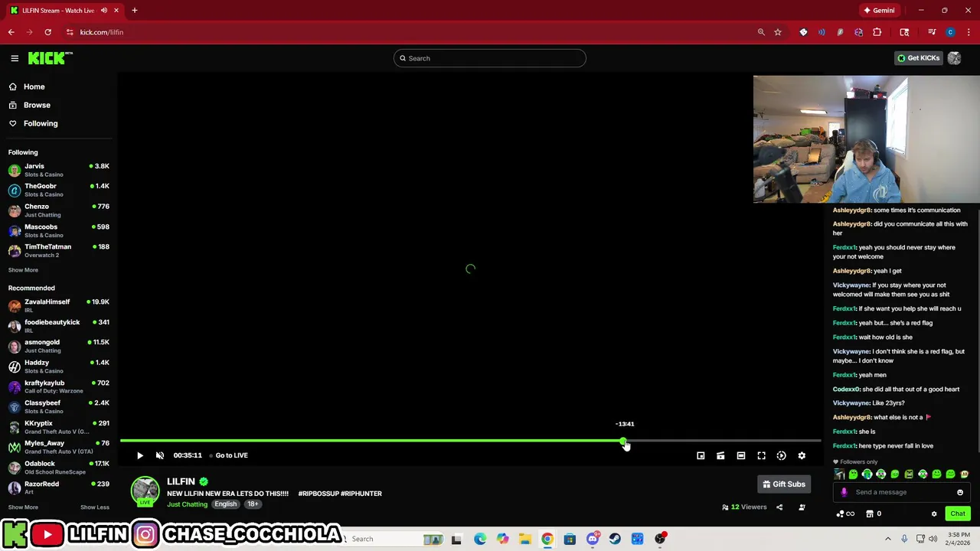Enter fullscreen video mode
Screen dimensions: 980x551
pos(761,455)
